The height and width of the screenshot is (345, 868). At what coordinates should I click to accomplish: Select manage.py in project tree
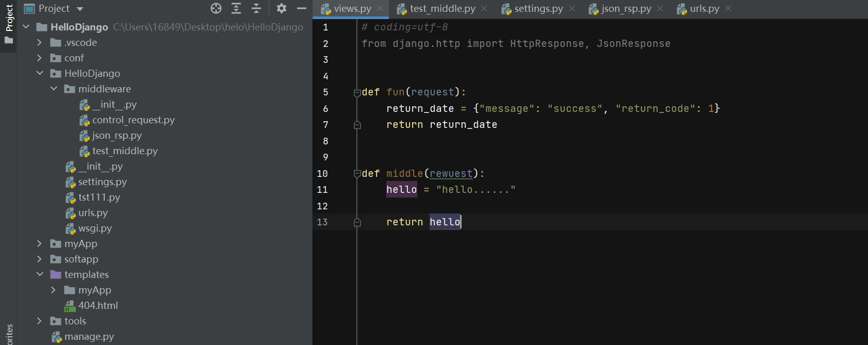click(89, 336)
